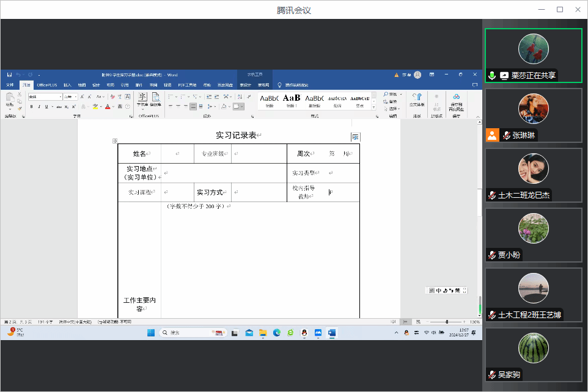Viewport: 588px width, 392px height.
Task: Open the 文件 menu tab
Action: pos(10,85)
